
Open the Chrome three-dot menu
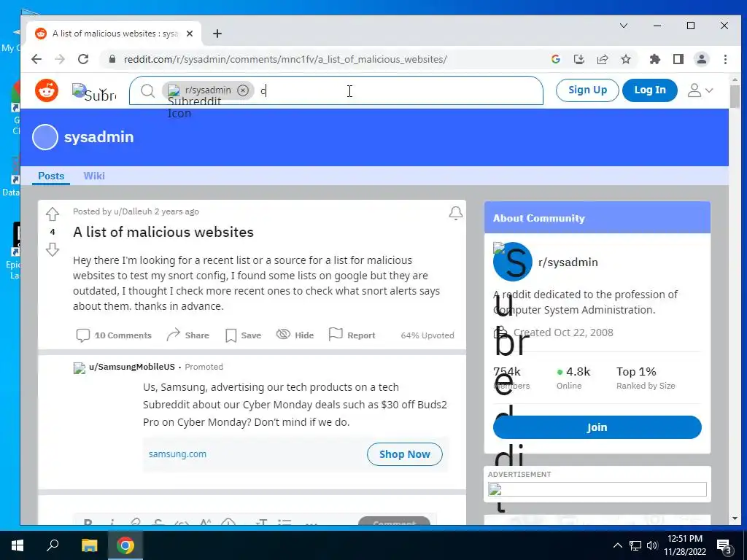coord(725,59)
